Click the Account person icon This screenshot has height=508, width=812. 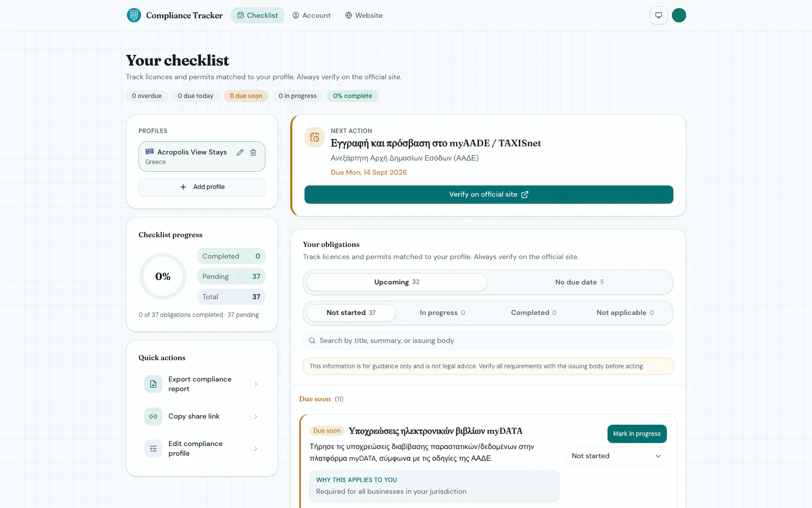pos(296,15)
